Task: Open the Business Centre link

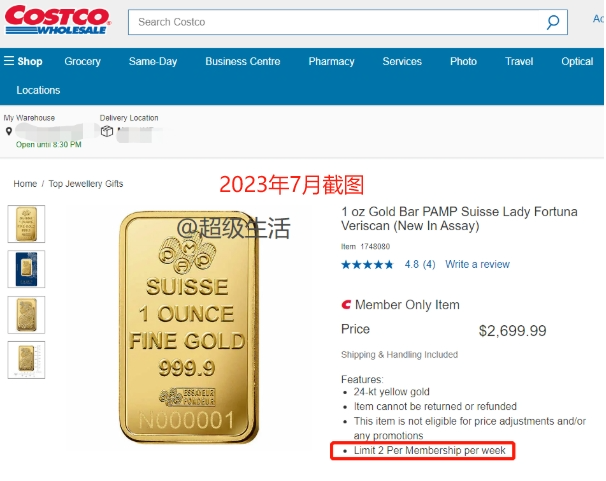Action: pos(243,61)
